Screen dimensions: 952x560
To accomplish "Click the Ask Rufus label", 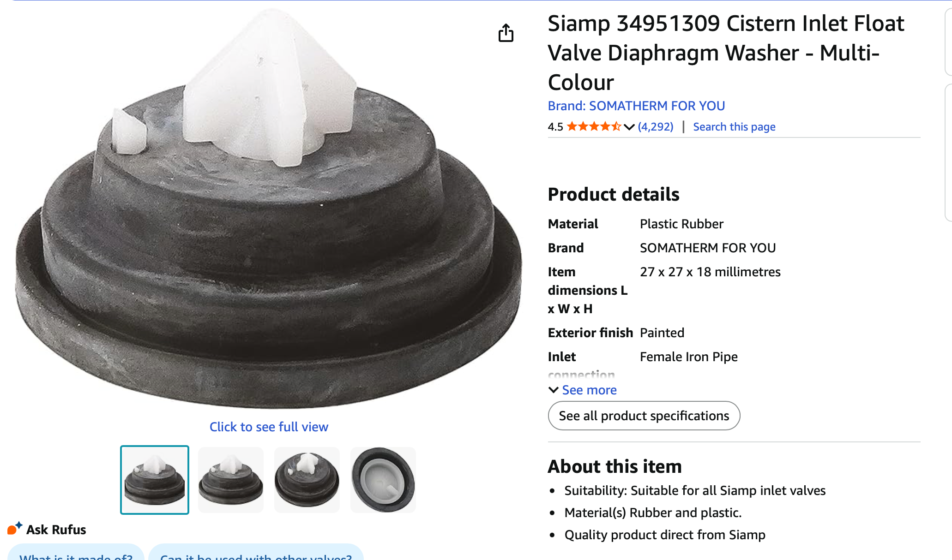I will tap(56, 530).
